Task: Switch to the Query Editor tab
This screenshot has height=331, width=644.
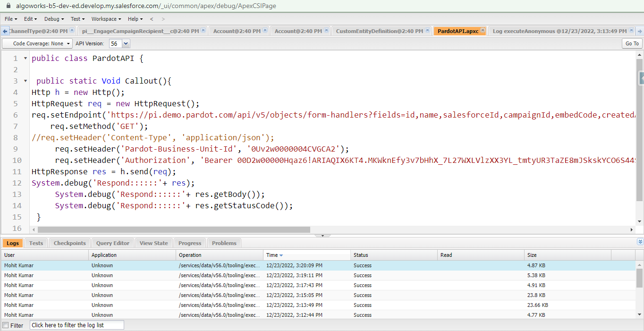Action: [112, 243]
